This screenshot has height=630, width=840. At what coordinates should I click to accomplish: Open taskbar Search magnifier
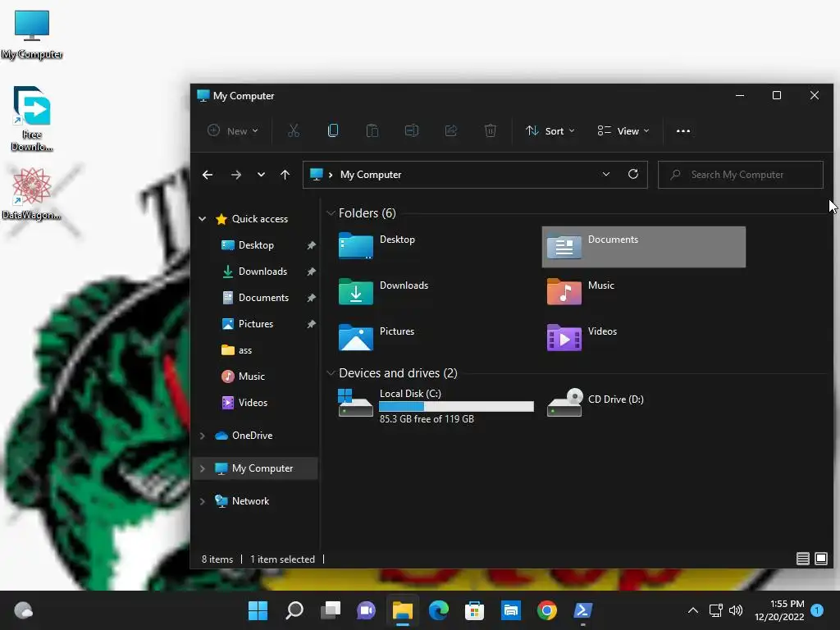294,610
